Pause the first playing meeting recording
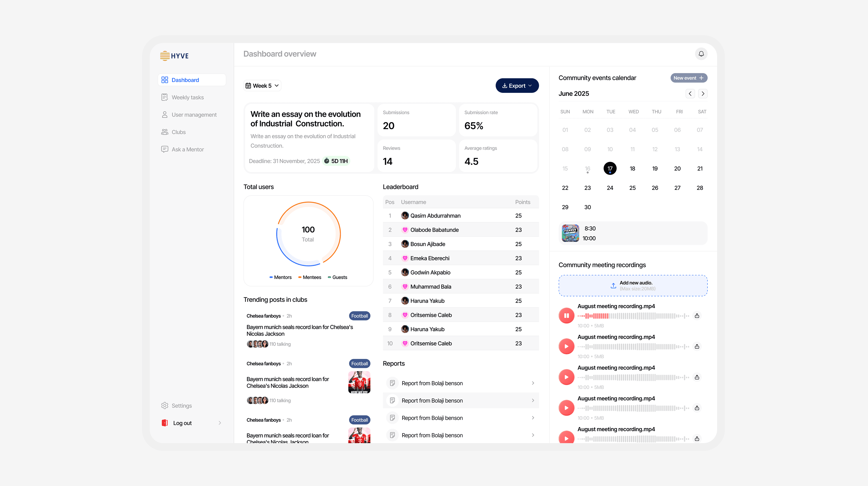 tap(566, 316)
